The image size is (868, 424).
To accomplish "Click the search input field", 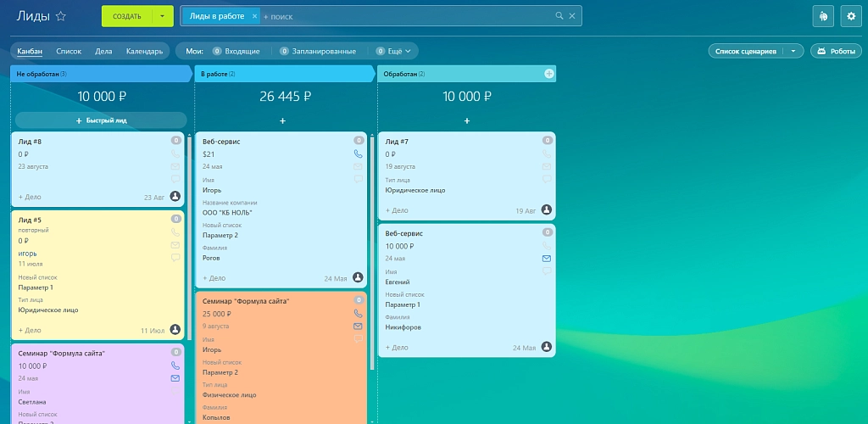I will 407,17.
